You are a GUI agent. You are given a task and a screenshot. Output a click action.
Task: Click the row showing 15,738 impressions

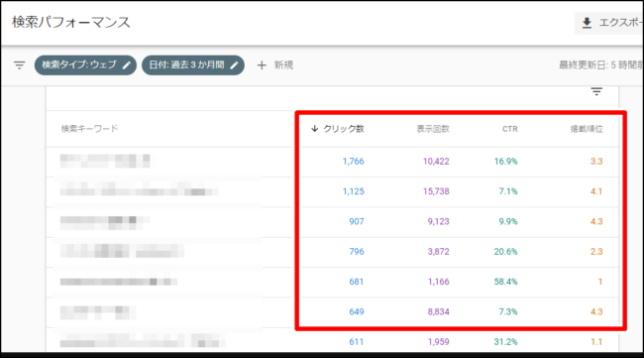pyautogui.click(x=332, y=191)
